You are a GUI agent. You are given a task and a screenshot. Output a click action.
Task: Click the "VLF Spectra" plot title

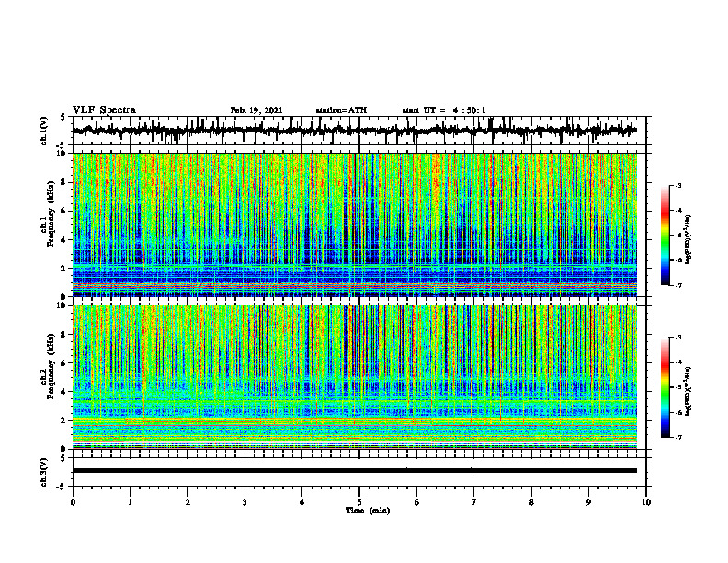104,109
